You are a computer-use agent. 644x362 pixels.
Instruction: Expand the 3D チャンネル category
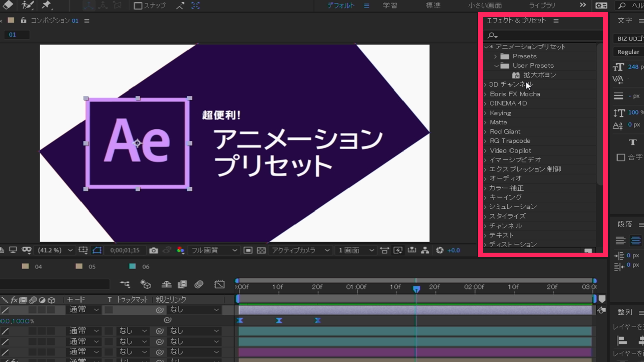[x=485, y=85]
